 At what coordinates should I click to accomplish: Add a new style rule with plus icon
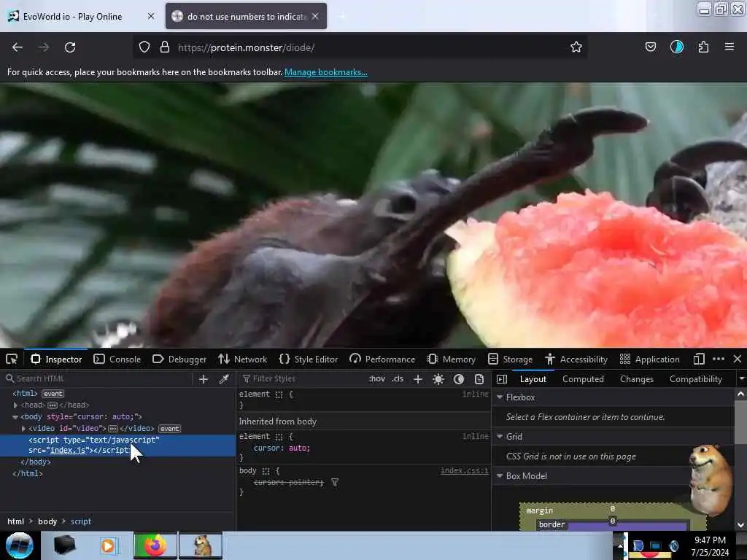pyautogui.click(x=418, y=379)
